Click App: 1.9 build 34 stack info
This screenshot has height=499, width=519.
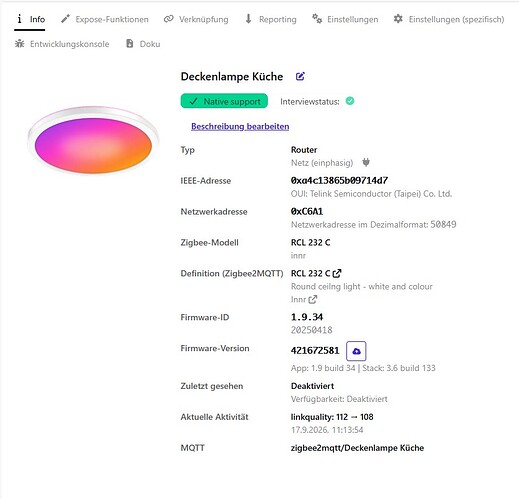click(363, 368)
